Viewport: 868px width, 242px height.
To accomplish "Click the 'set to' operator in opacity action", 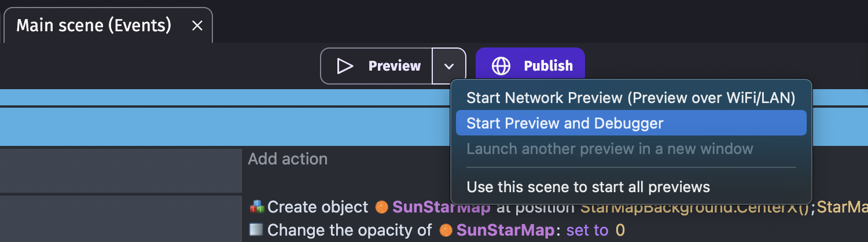I will point(587,230).
